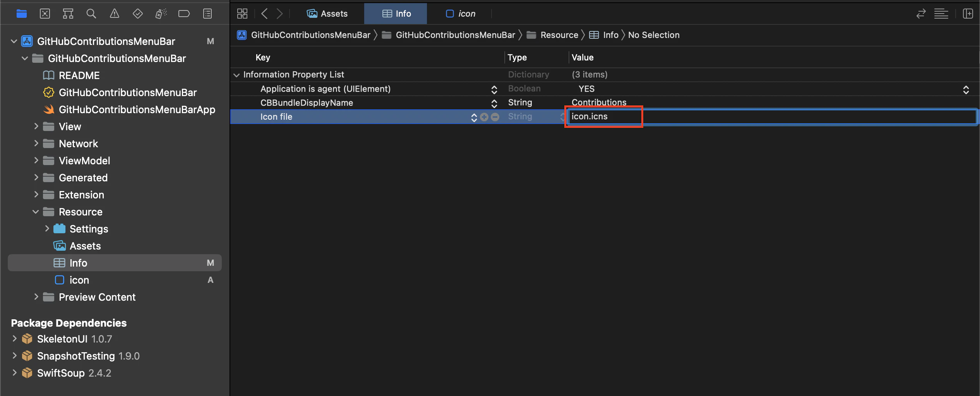Click the Value column header
Screen dimensions: 980x396
point(583,57)
